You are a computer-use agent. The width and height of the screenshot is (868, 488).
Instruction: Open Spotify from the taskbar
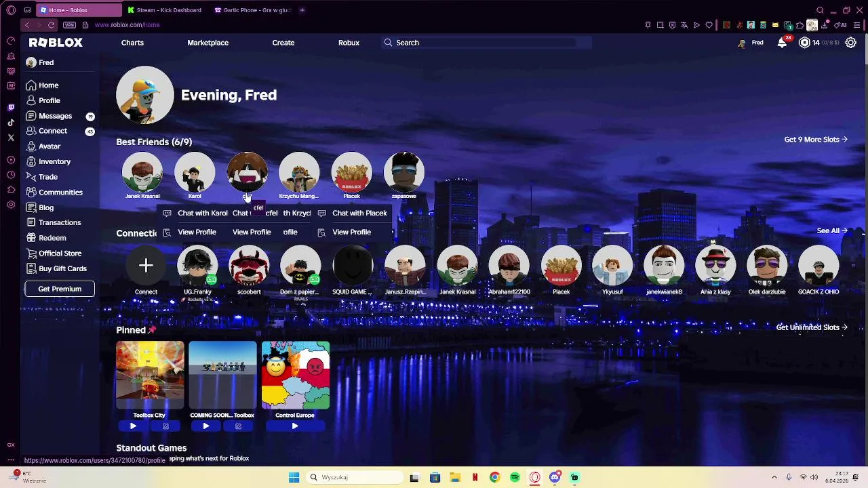(x=515, y=477)
